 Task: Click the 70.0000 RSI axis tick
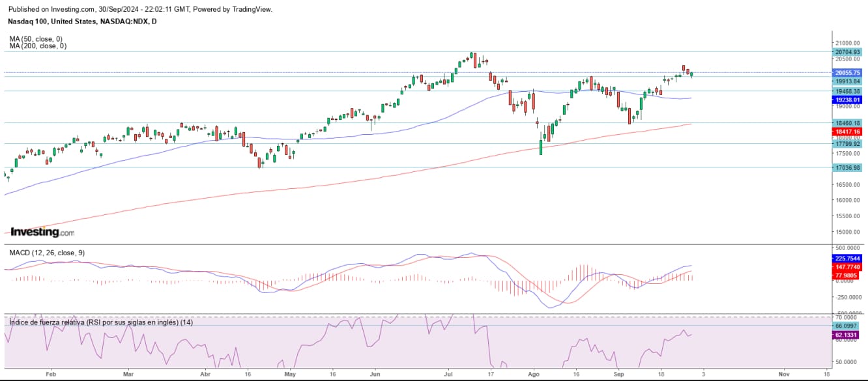[847, 317]
